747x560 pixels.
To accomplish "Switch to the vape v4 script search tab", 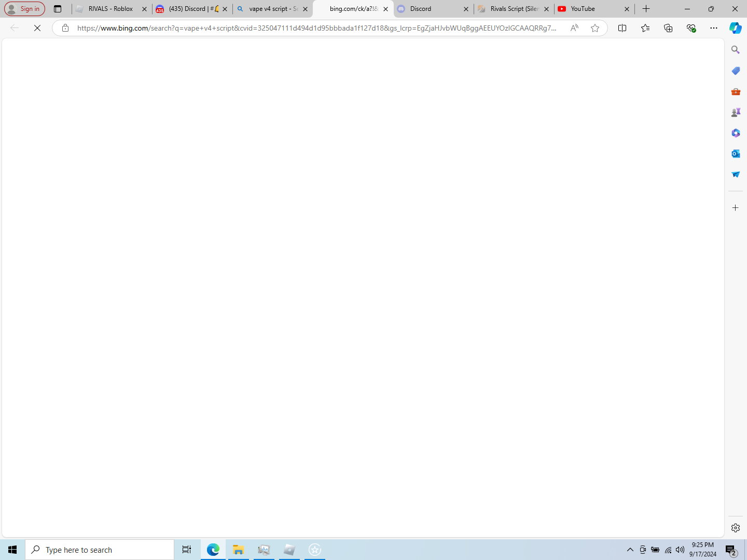I will point(272,9).
